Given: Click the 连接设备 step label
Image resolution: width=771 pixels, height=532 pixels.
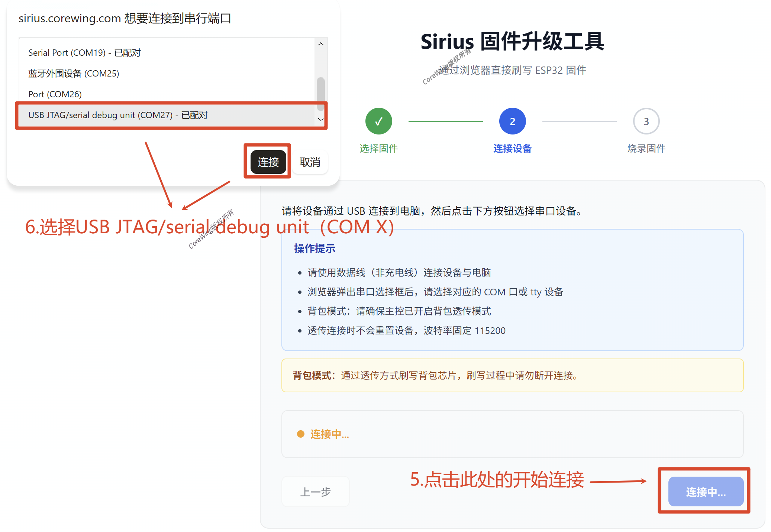Looking at the screenshot, I should click(512, 149).
